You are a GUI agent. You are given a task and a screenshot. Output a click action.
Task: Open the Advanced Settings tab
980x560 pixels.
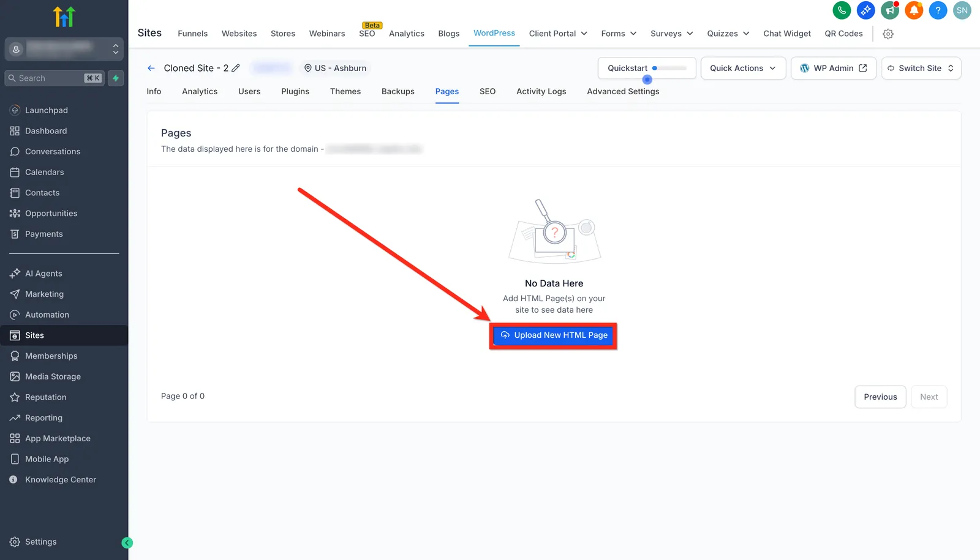tap(623, 91)
